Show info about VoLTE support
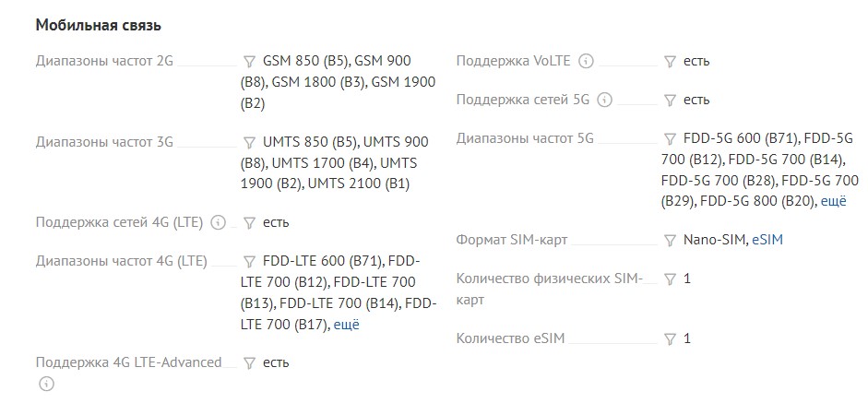The width and height of the screenshot is (868, 415). point(586,62)
